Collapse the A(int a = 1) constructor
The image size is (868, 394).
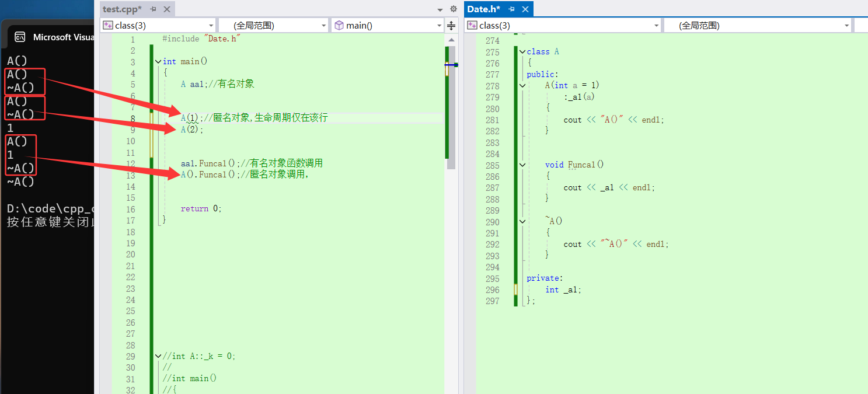pos(522,86)
